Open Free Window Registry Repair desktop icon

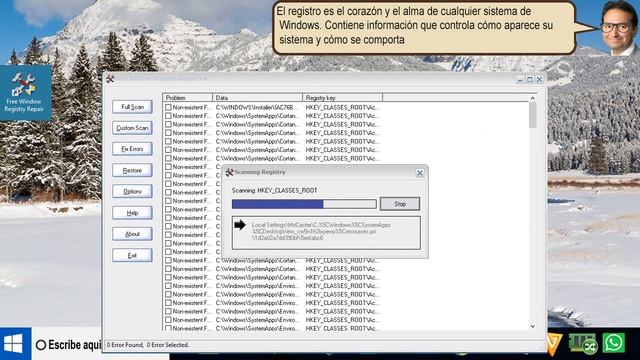coord(24,93)
